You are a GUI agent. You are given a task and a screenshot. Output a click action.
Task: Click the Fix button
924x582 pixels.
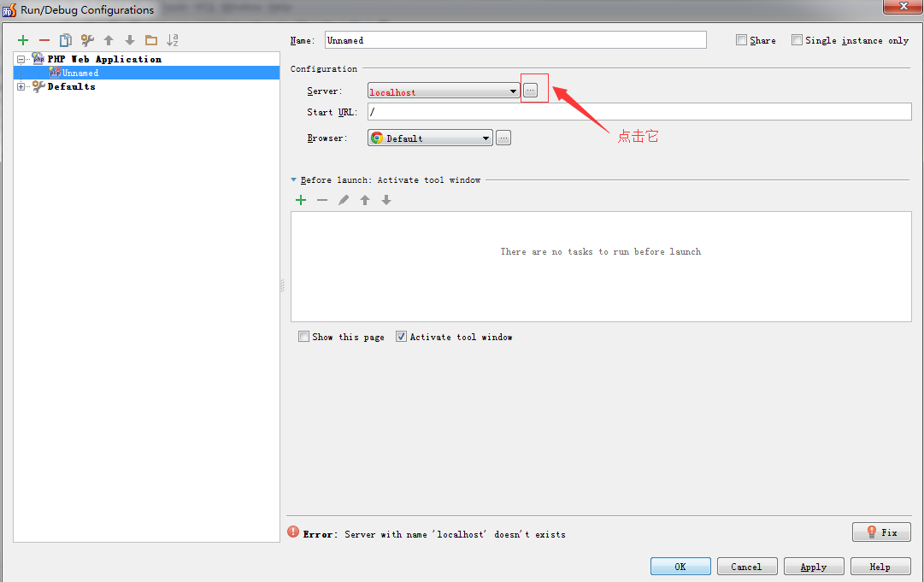pyautogui.click(x=881, y=532)
